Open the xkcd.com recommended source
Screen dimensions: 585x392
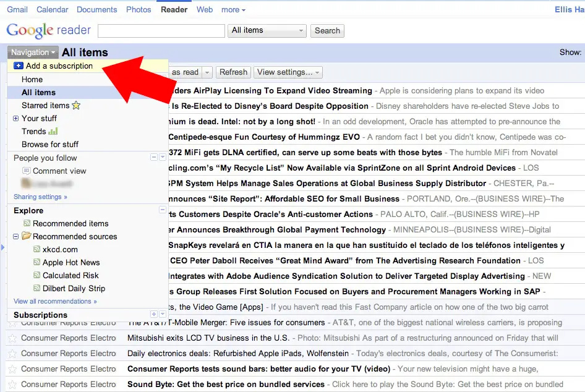pyautogui.click(x=60, y=249)
